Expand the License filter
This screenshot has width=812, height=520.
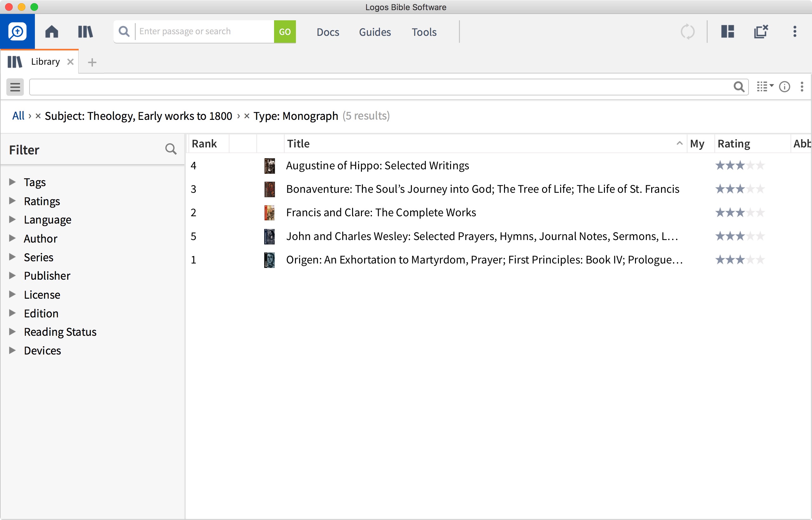point(12,295)
